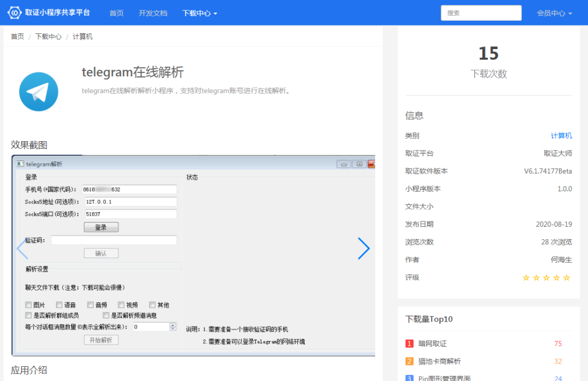Click the rank 1 badge beside 暗网取证
The height and width of the screenshot is (381, 588).
tap(409, 343)
